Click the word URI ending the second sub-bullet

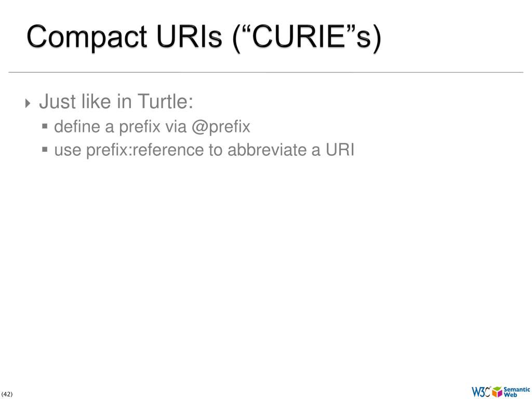click(x=340, y=150)
